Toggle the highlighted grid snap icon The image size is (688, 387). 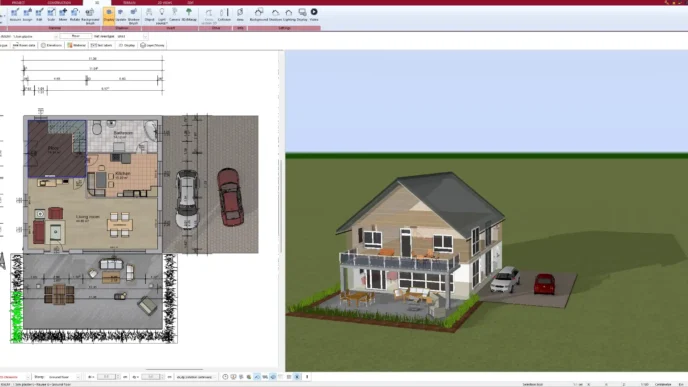(297, 377)
